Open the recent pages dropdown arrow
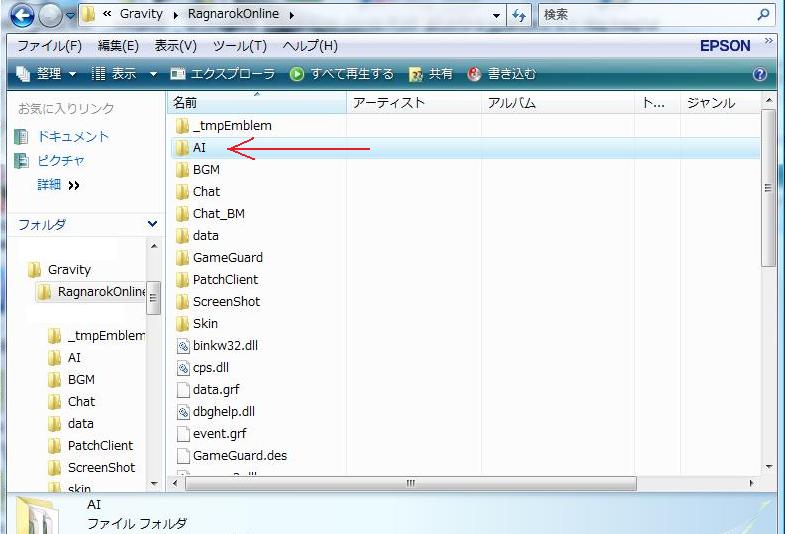785x534 pixels. tap(71, 16)
